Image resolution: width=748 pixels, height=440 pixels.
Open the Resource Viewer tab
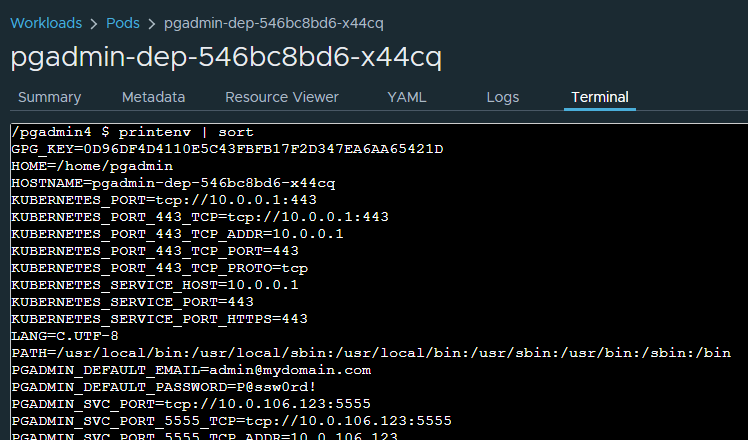click(282, 97)
